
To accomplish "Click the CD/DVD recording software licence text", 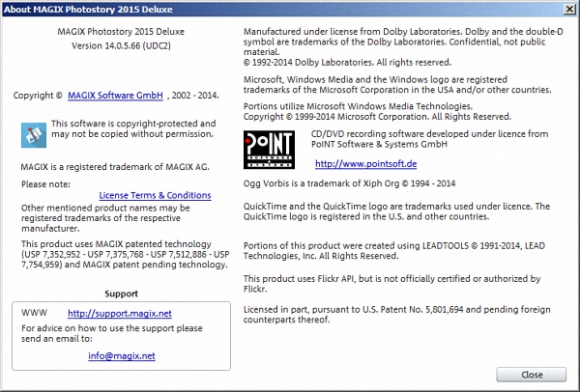I will coord(429,139).
